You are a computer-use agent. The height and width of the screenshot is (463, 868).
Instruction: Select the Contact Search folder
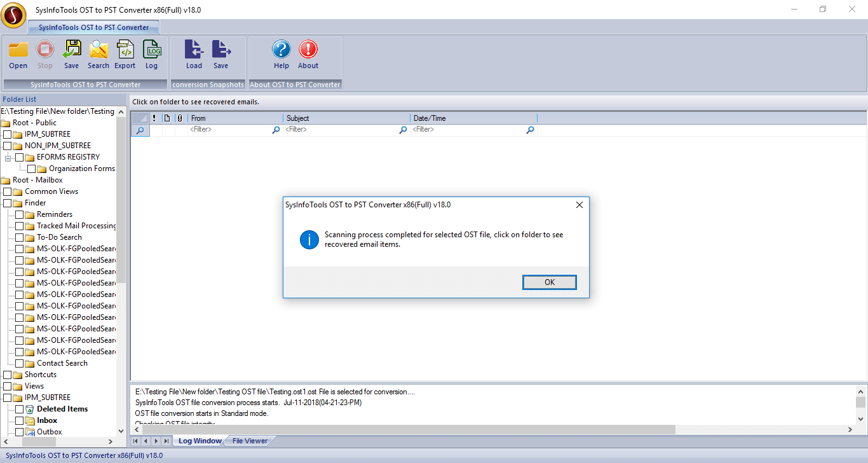click(62, 363)
